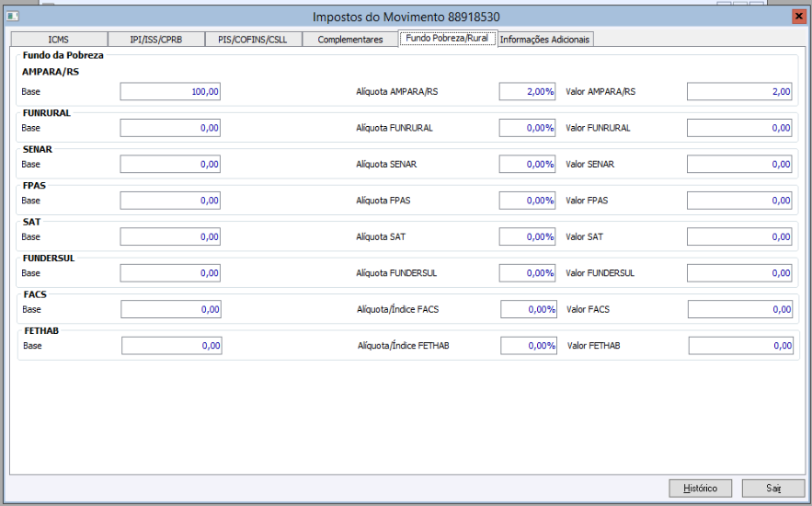812x506 pixels.
Task: Select the Alíquota/Índice FETHAB field
Action: click(529, 345)
